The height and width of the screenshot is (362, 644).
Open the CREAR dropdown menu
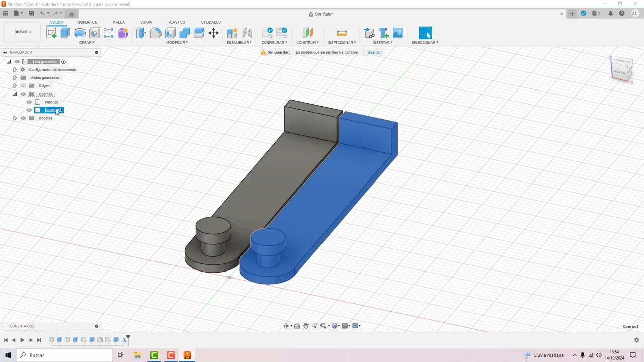click(x=87, y=43)
